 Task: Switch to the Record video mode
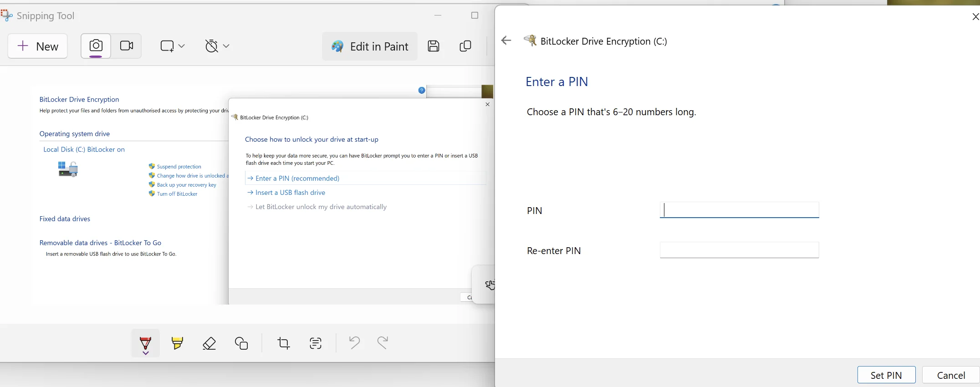(x=127, y=46)
